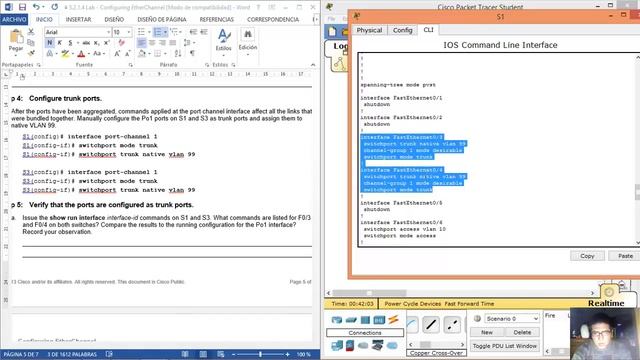Image resolution: width=640 pixels, height=360 pixels.
Task: Toggle the show paragraph marks pilcrow
Action: point(192,53)
